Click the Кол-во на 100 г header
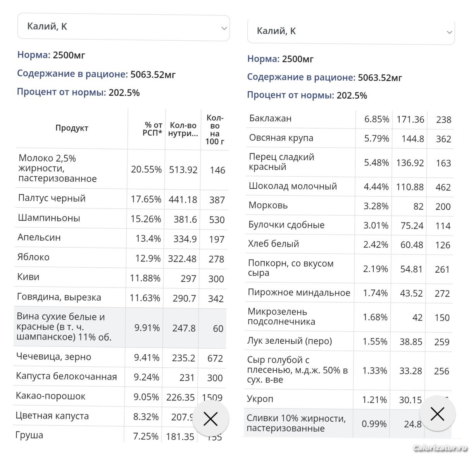The width and height of the screenshot is (476, 456). pyautogui.click(x=215, y=129)
